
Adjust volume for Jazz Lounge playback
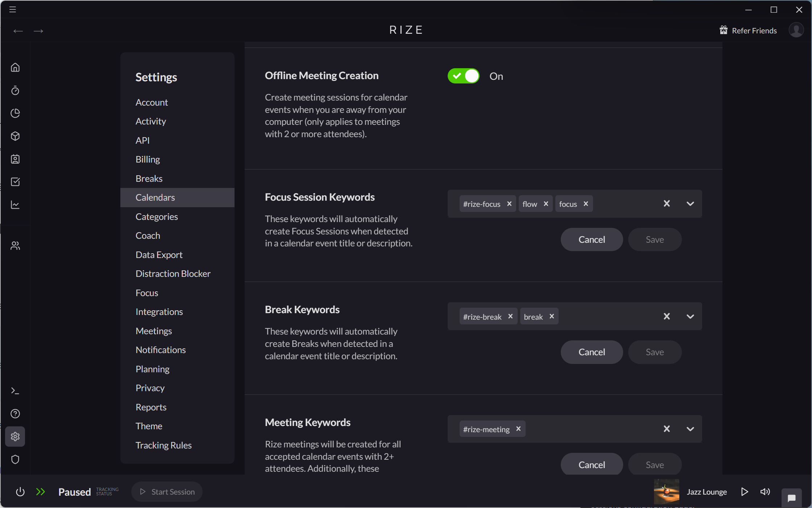[765, 492]
